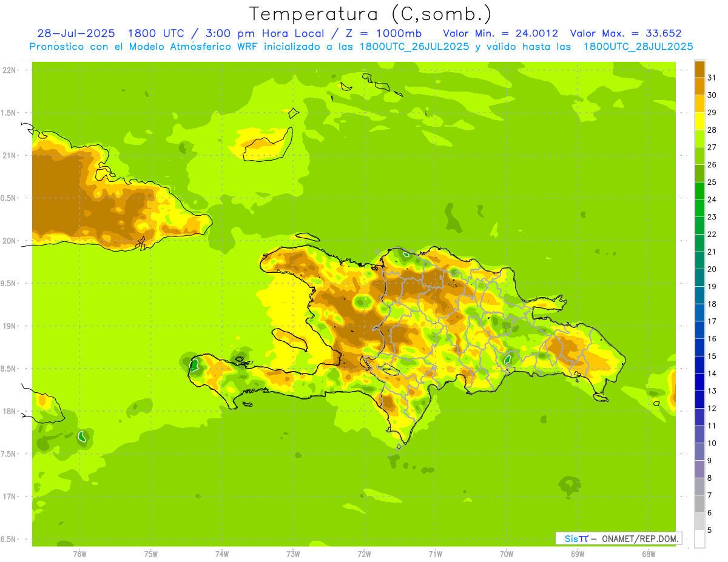Click legend value 31
728x562 pixels.
(x=712, y=78)
